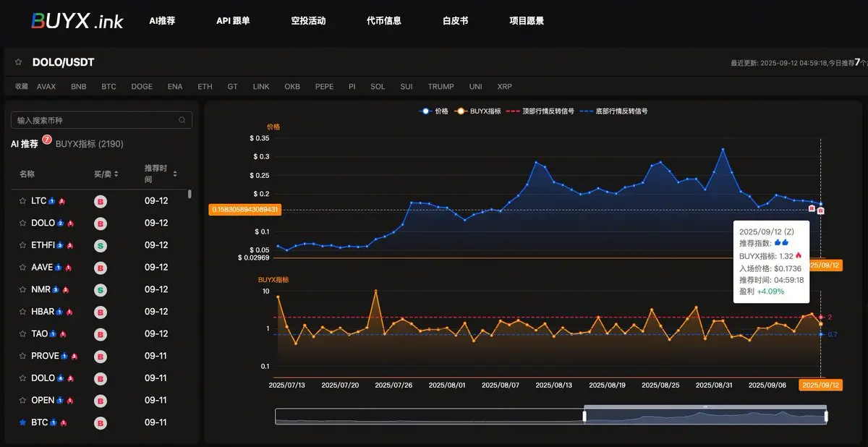
Task: Select AVAX in the favorites bar
Action: point(46,86)
